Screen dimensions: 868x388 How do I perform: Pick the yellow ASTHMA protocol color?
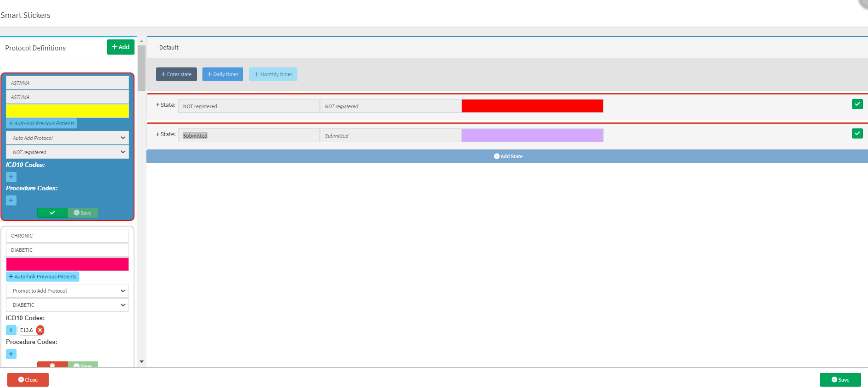[x=67, y=111]
